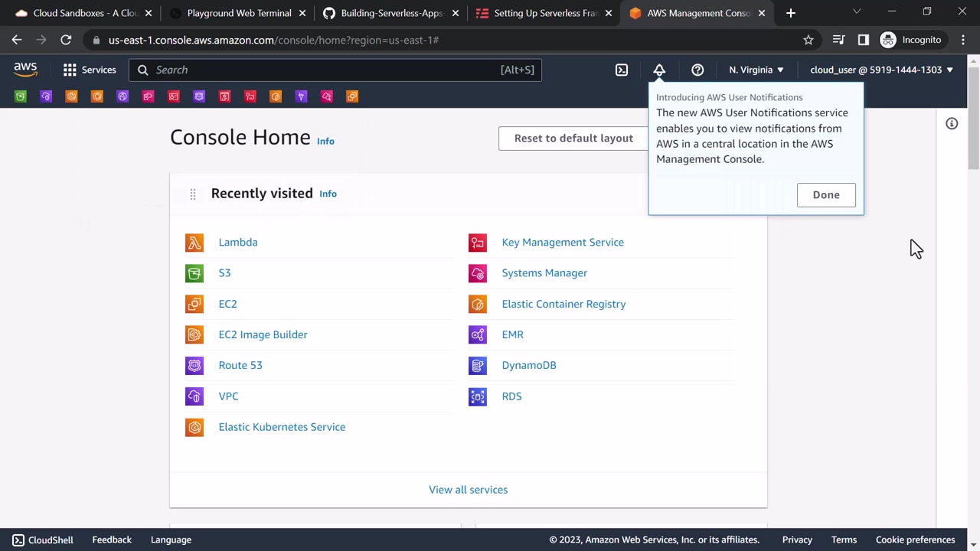Open the Privacy link in the footer
The height and width of the screenshot is (551, 980).
(x=797, y=540)
